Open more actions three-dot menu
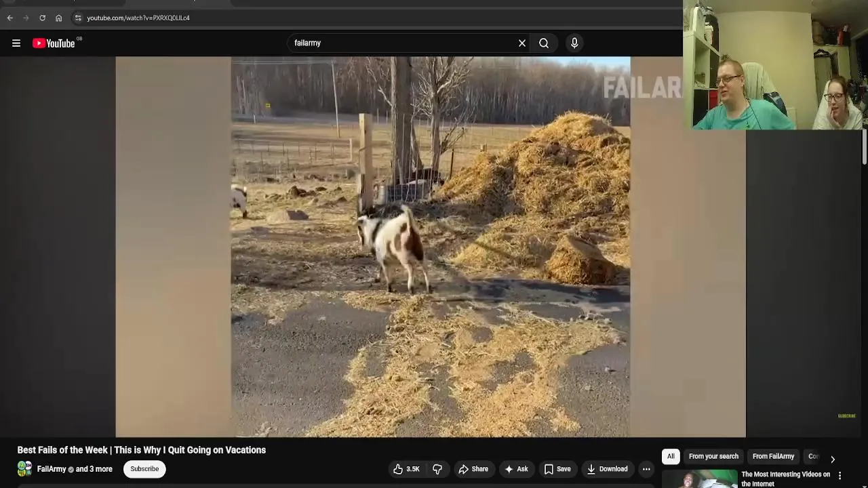Image resolution: width=868 pixels, height=488 pixels. point(646,469)
